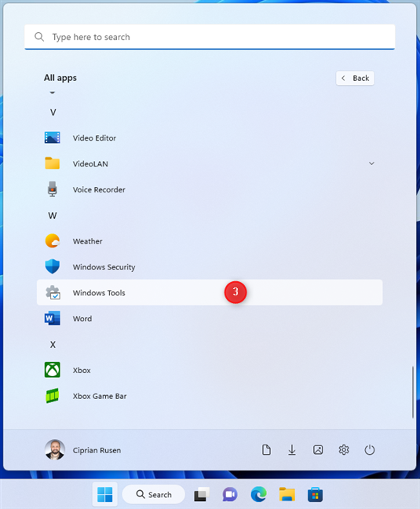Open the Video Editor app icon
Screen dimensions: 420x509
pyautogui.click(x=53, y=137)
